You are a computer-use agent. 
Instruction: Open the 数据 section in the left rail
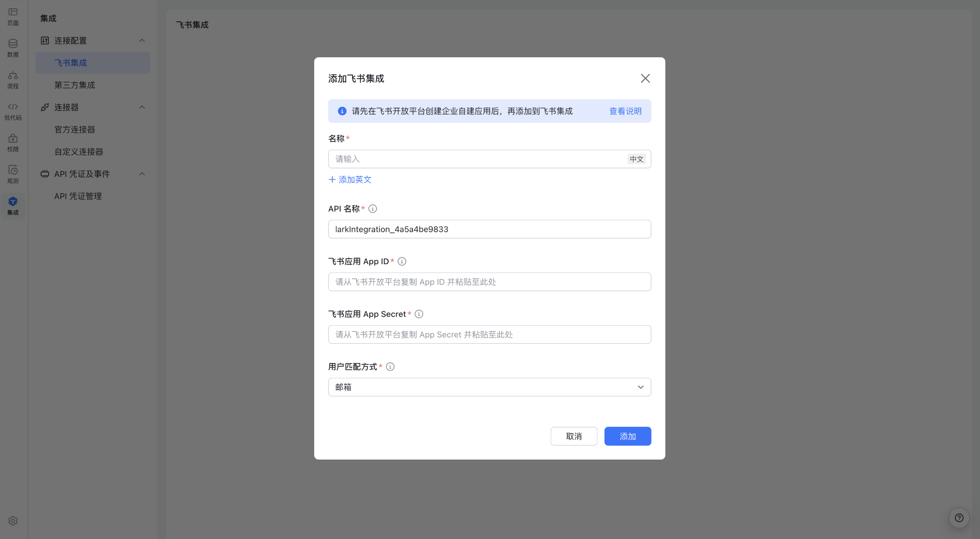tap(13, 48)
